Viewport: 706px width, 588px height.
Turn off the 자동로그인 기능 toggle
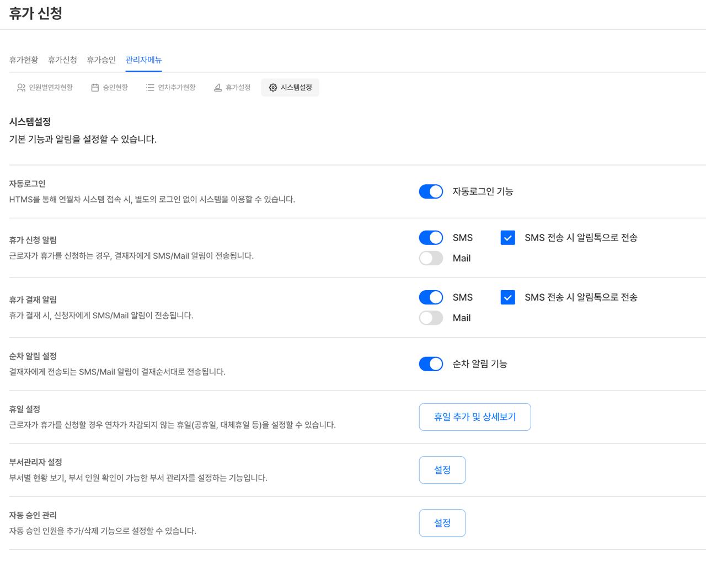[431, 191]
